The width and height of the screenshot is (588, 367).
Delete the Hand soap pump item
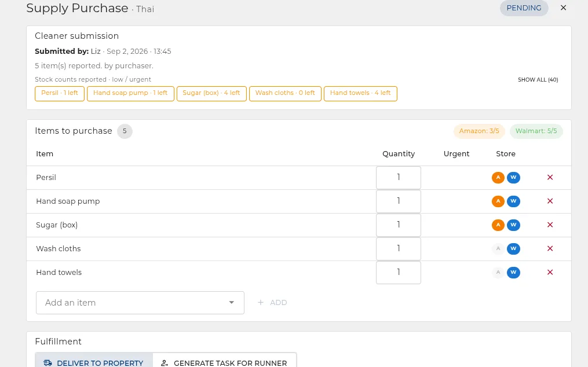[x=550, y=201]
